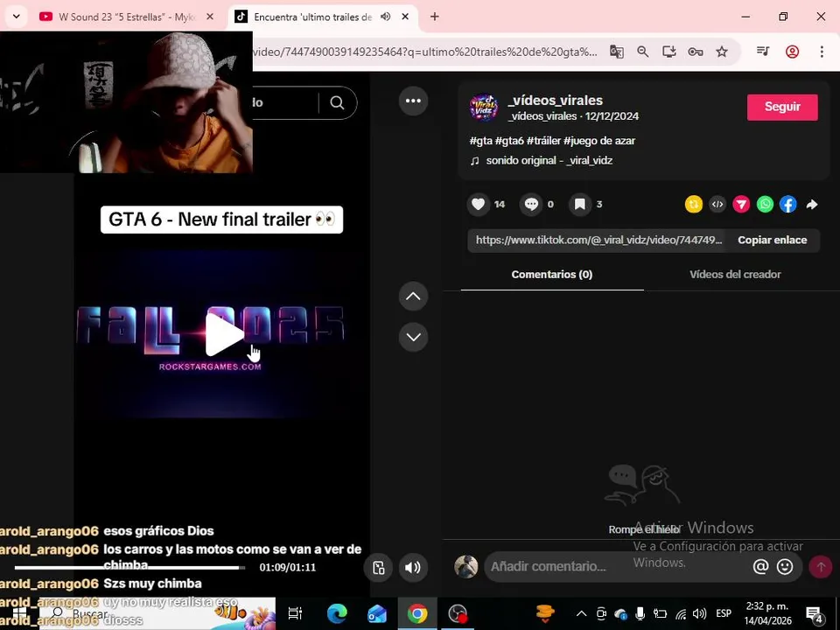The image size is (840, 630).
Task: Open OBS Studio from taskbar
Action: pos(458,613)
